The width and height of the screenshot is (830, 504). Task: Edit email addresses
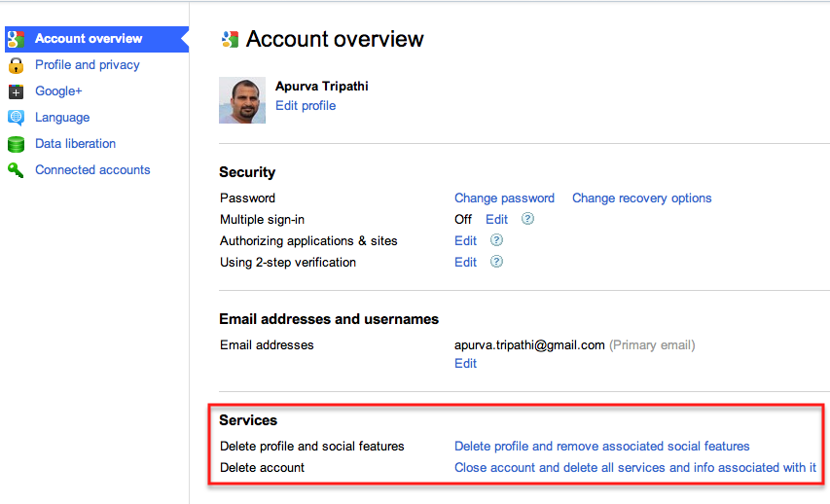465,363
